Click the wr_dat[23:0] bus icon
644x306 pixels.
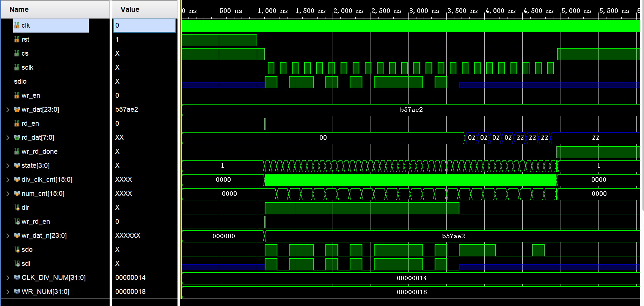(17, 109)
